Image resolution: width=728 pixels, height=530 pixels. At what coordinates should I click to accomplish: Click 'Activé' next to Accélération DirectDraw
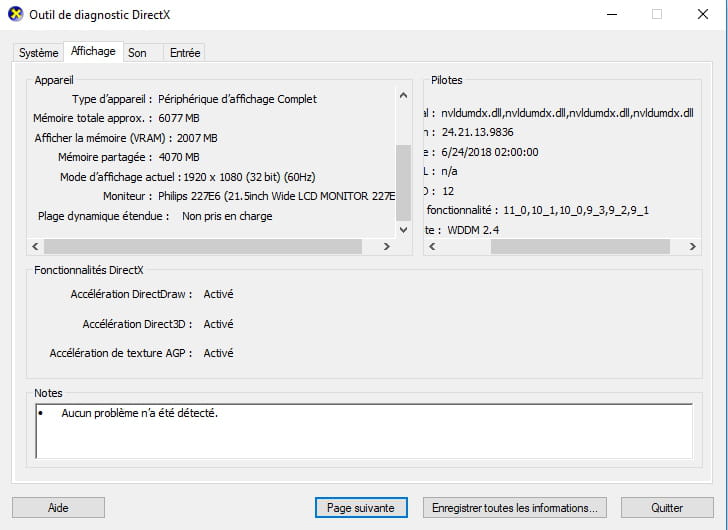(218, 294)
